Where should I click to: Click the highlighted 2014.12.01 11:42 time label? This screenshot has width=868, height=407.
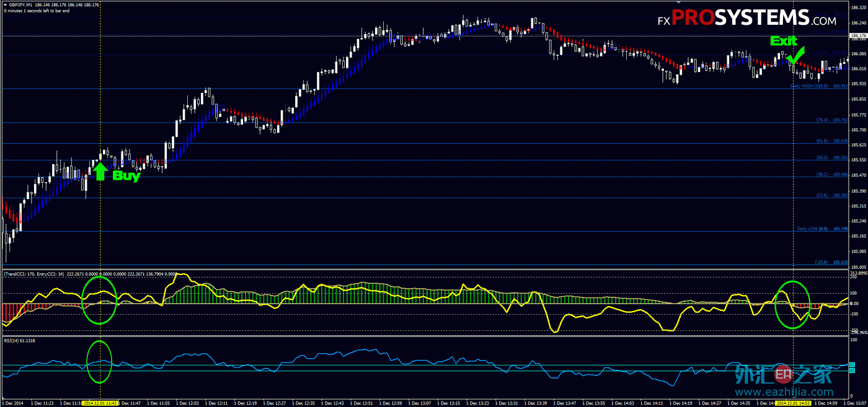coord(100,403)
